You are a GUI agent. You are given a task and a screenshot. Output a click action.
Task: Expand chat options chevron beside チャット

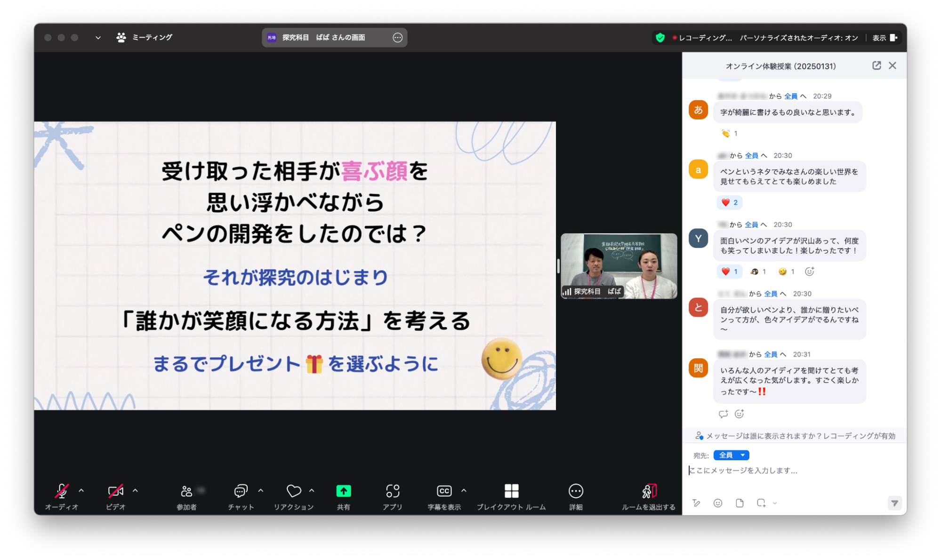click(x=261, y=490)
